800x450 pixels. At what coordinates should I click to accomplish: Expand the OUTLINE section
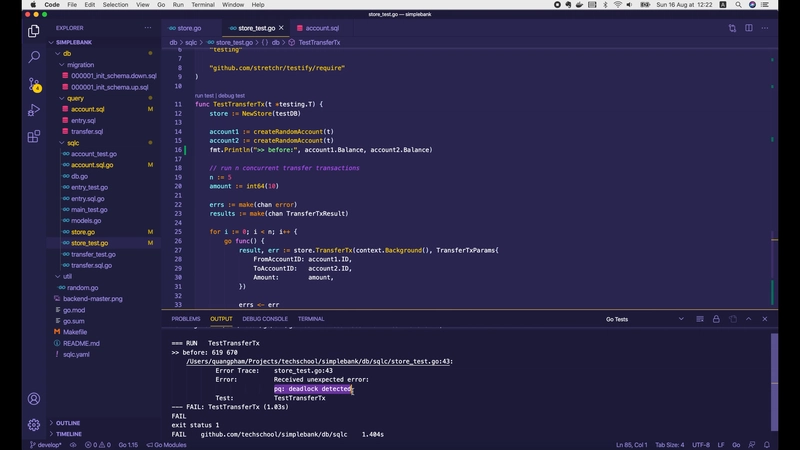[68, 423]
